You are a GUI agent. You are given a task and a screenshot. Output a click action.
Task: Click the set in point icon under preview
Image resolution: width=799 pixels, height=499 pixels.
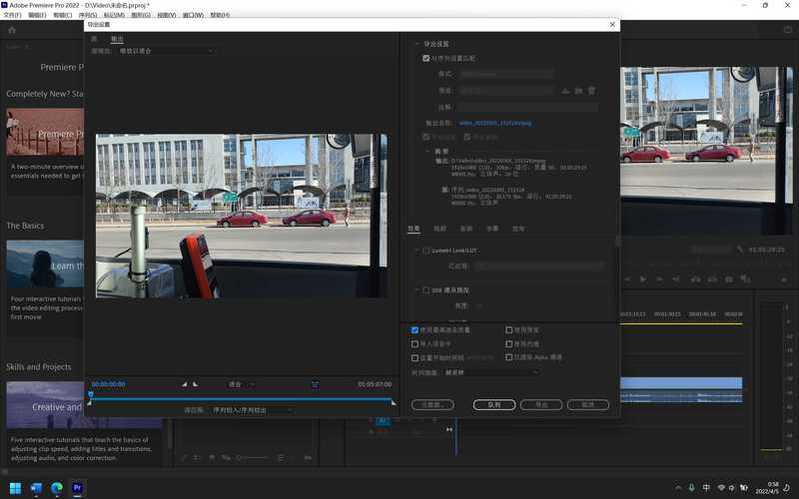pos(184,384)
